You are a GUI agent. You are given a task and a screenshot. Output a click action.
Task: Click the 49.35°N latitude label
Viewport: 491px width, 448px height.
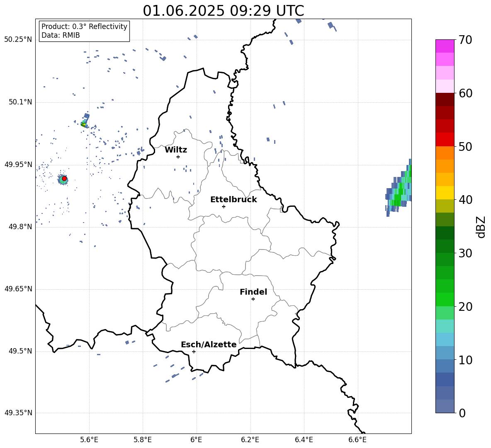pos(18,413)
